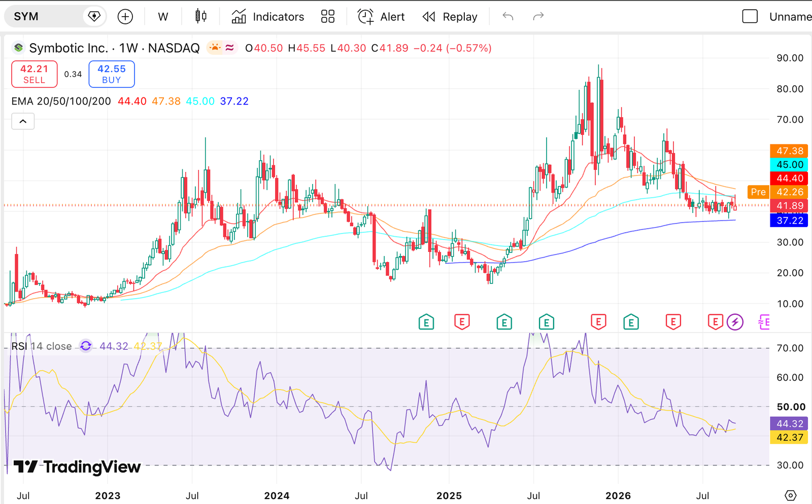812x504 pixels.
Task: Click the orange 47.38 price axis label
Action: [790, 151]
